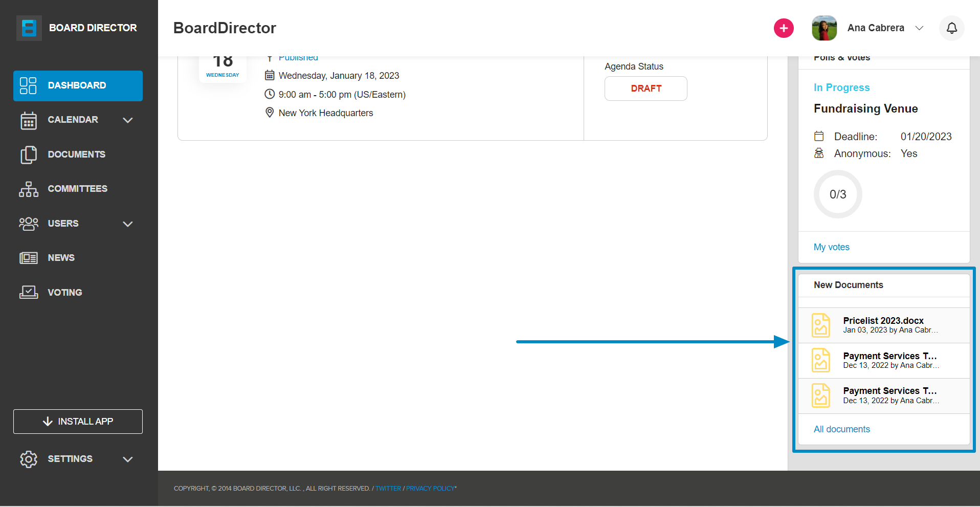Open the Pricelist 2023.docx document name

pos(883,321)
